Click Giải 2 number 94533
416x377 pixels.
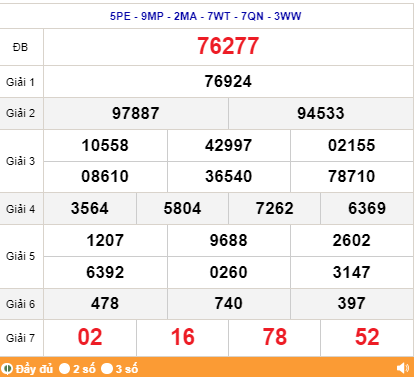point(321,113)
